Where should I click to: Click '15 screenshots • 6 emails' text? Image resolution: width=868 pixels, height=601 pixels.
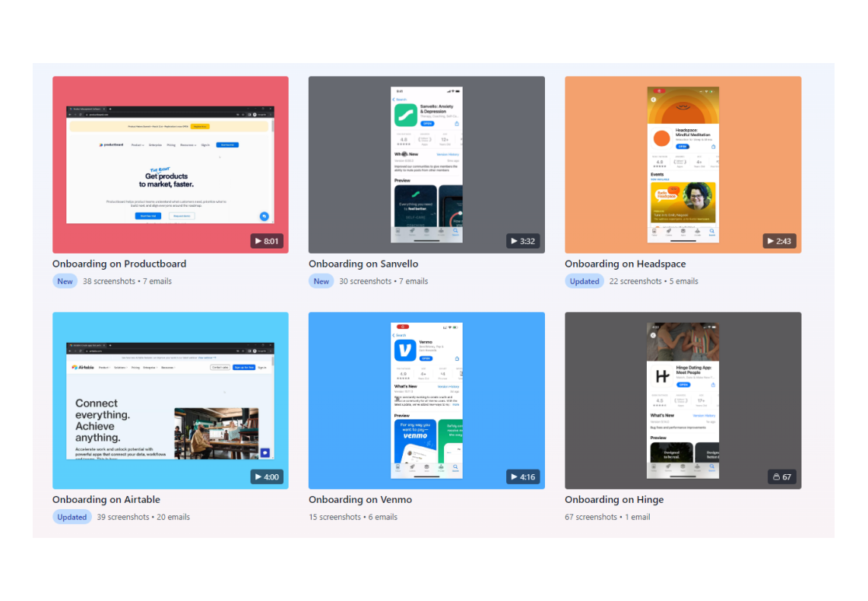coord(353,517)
